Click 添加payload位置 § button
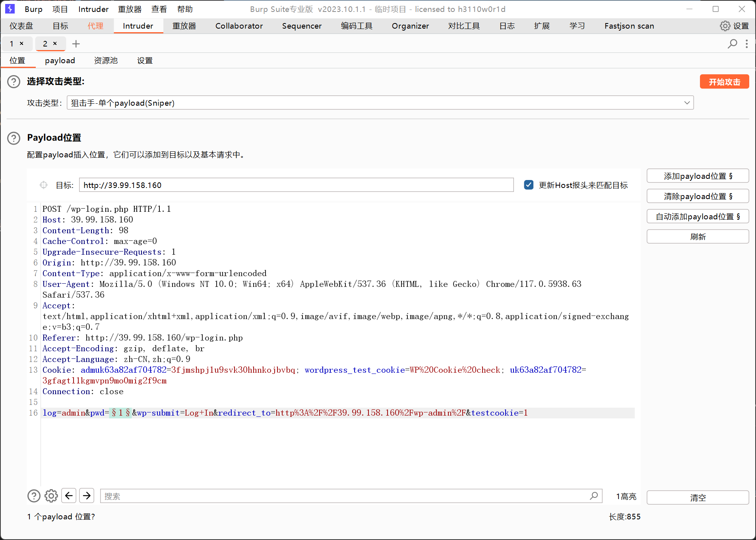The width and height of the screenshot is (756, 540). [698, 176]
